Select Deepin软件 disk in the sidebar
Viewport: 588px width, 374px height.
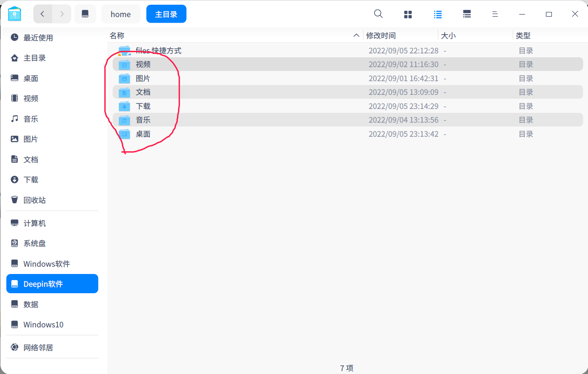click(53, 284)
